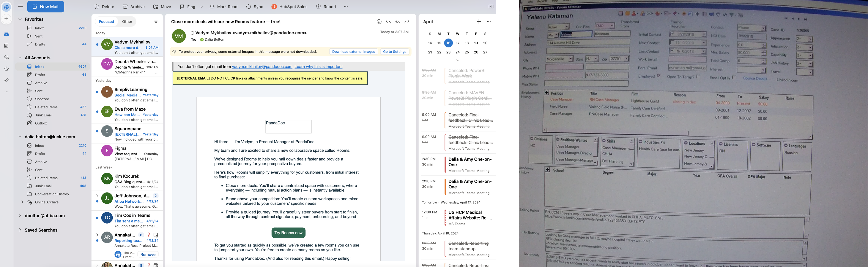The image size is (868, 267).
Task: Open the Learn why this is important link
Action: pos(318,67)
